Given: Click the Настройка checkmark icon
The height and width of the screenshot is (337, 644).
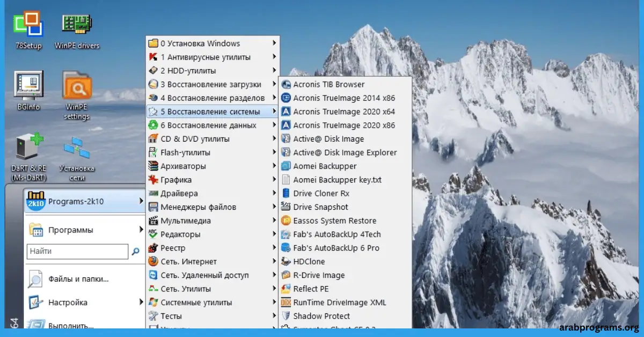Looking at the screenshot, I should tap(35, 303).
